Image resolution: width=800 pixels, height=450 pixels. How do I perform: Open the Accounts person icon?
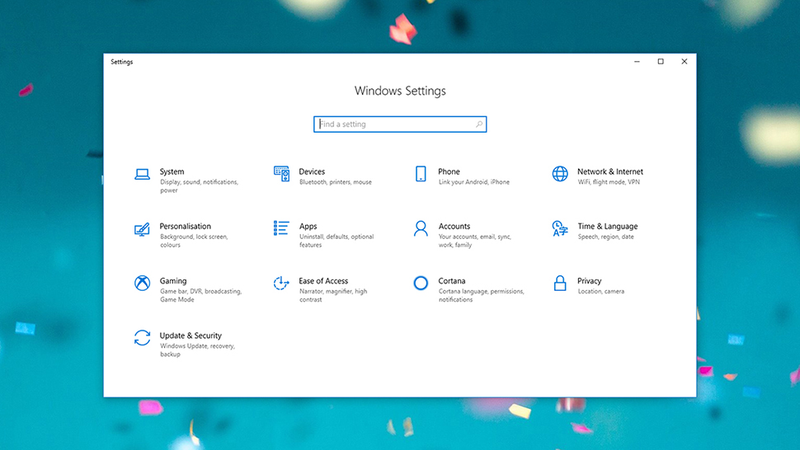pos(421,228)
